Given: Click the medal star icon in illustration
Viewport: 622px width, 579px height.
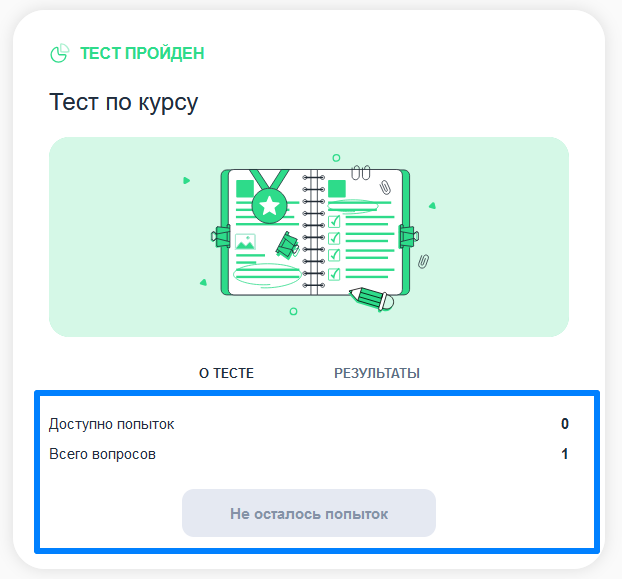Looking at the screenshot, I should [269, 205].
